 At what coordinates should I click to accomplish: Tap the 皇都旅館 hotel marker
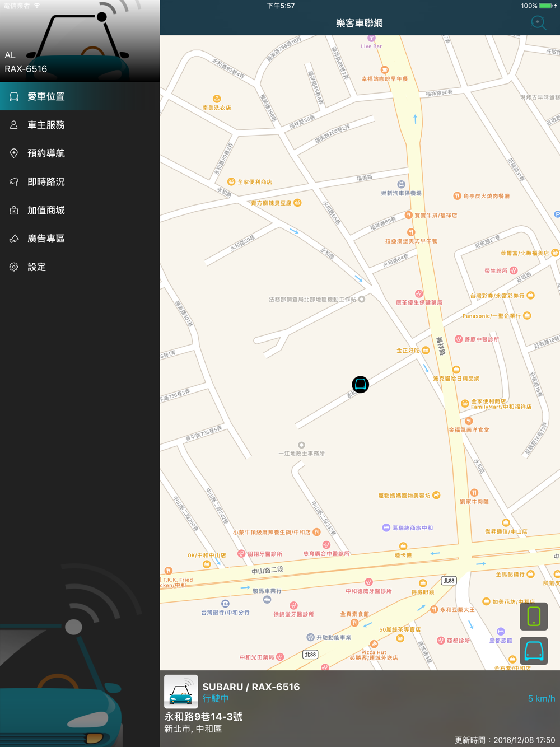[501, 632]
